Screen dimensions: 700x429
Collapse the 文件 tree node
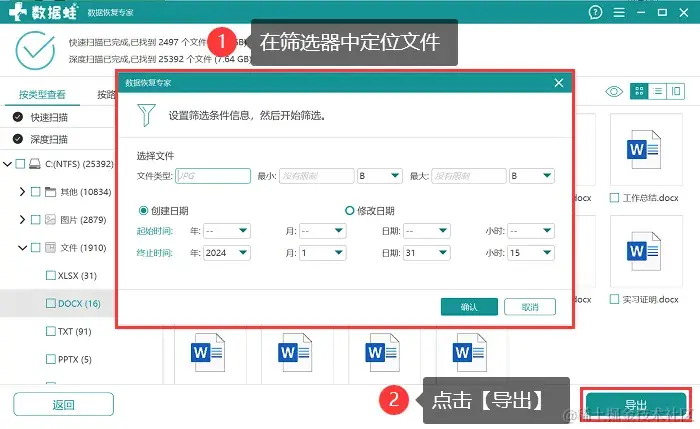[x=22, y=248]
